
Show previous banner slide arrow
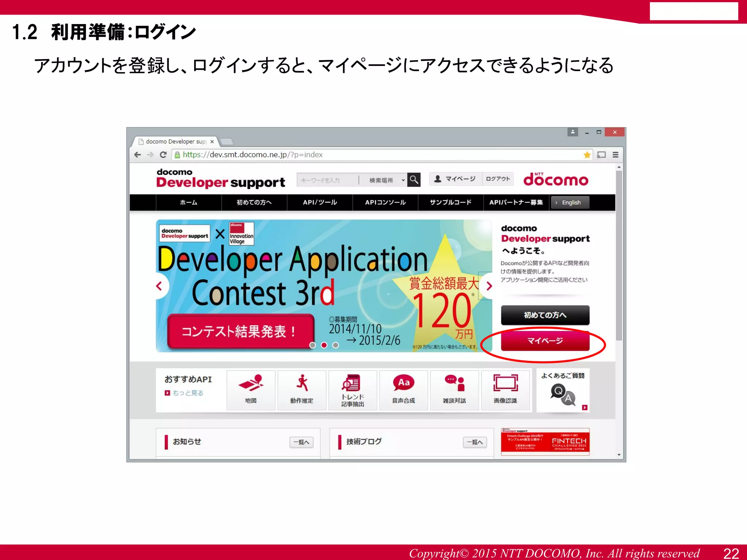point(159,286)
